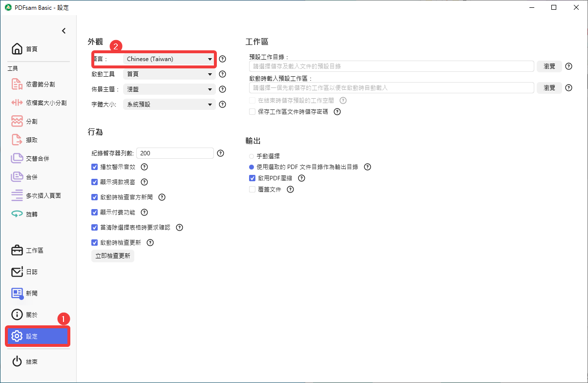Screen dimensions: 588x383
Task: Click help icon beside 保存工作區文件時儲存密碼
Action: 337,111
